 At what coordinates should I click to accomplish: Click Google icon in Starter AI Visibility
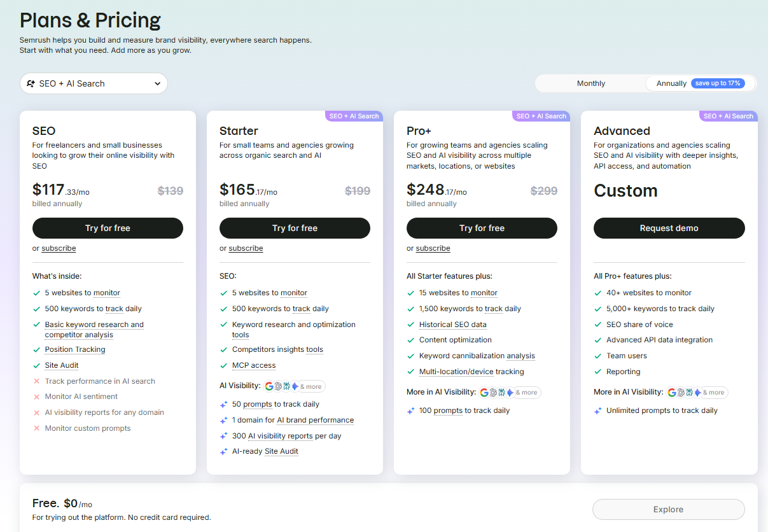269,386
